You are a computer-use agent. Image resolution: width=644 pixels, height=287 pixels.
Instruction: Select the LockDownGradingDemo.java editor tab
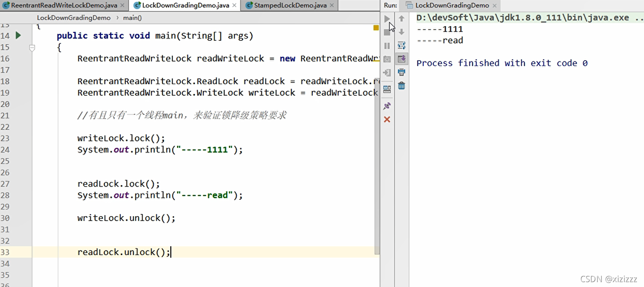[x=185, y=5]
